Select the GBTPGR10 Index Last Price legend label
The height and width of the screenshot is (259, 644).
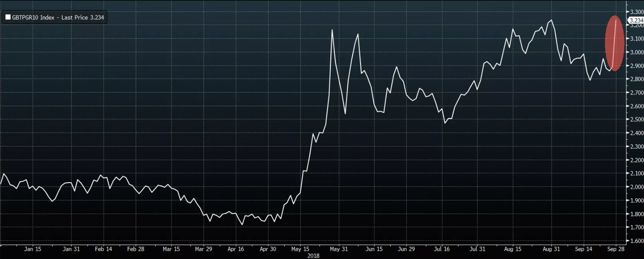(58, 17)
